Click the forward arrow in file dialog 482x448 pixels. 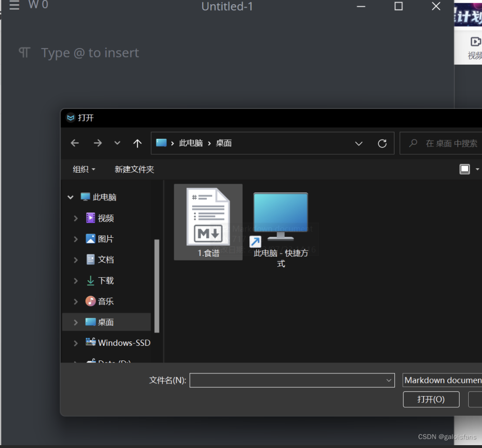click(x=98, y=143)
